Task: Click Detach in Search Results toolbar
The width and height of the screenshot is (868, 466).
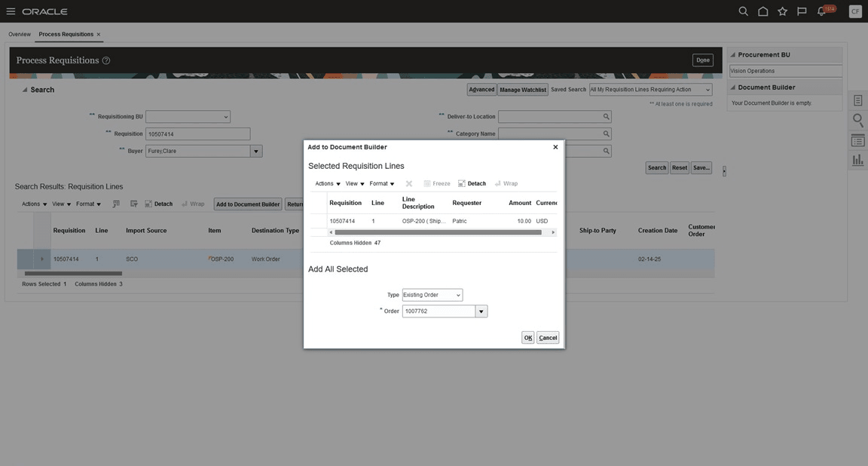Action: click(x=158, y=204)
